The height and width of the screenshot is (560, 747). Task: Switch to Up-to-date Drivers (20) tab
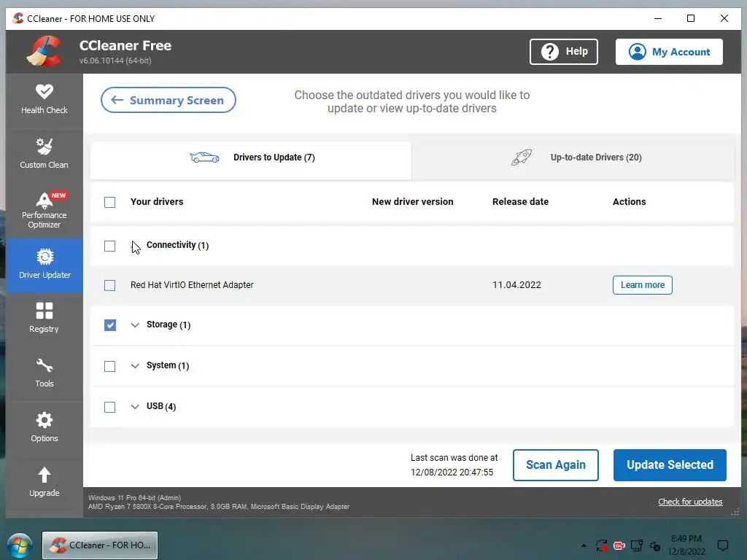573,160
